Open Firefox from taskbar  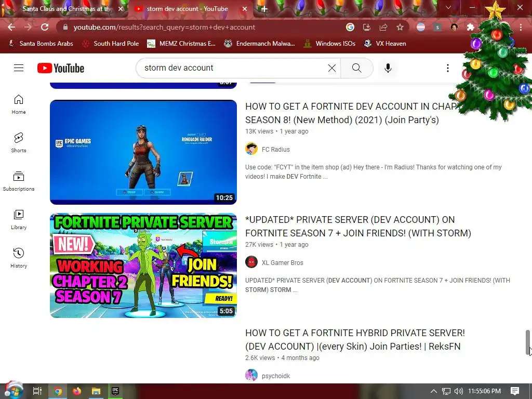(77, 391)
